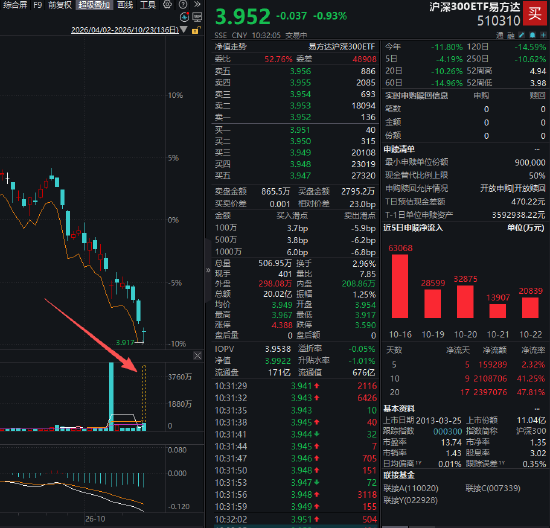The width and height of the screenshot is (550, 528).
Task: Click the AI assistant icon with red dot
Action: click(x=185, y=17)
